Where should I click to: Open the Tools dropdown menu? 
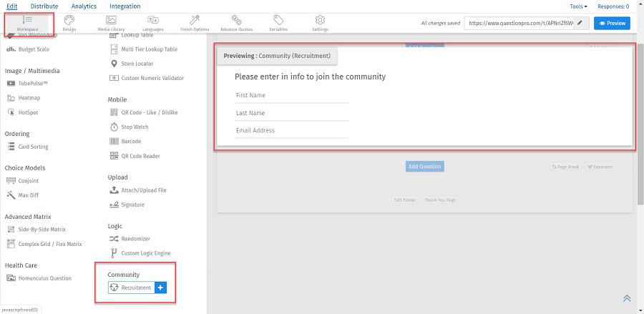[578, 6]
